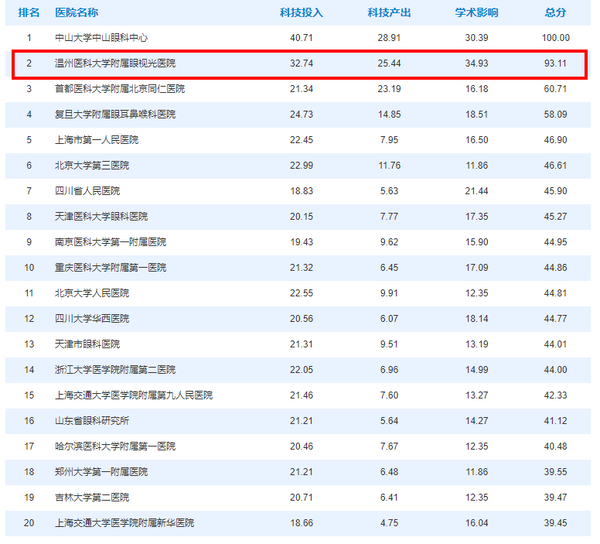Click total score 44.01
The image size is (600, 544).
(556, 344)
